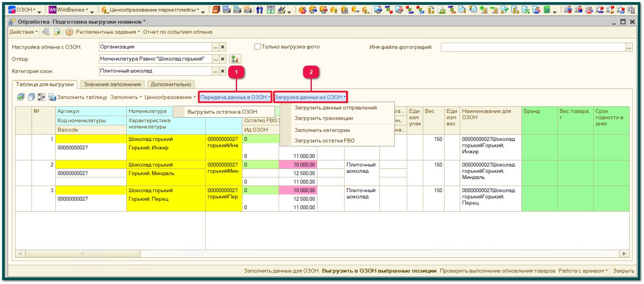Click the coins icon with refresh arrows
644x284 pixels.
coord(431,10)
